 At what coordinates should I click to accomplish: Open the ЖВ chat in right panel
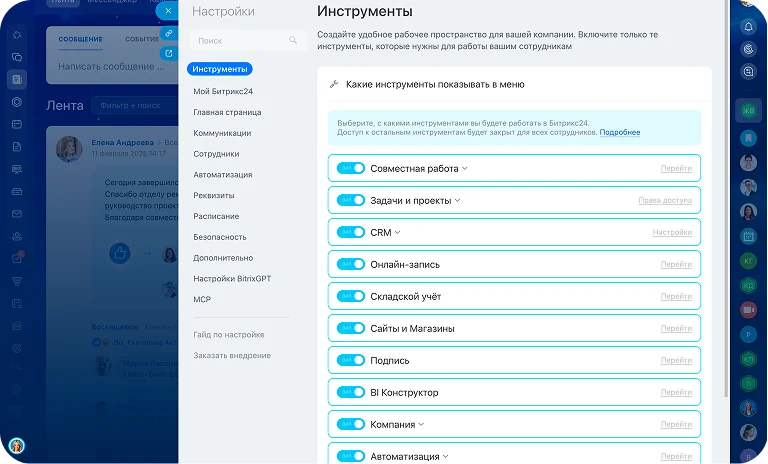pyautogui.click(x=748, y=111)
